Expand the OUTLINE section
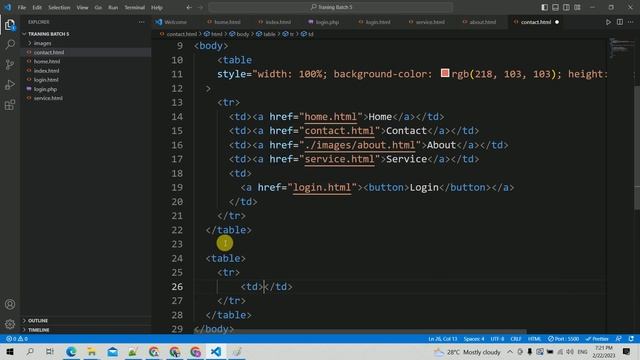This screenshot has height=360, width=640. coord(38,321)
